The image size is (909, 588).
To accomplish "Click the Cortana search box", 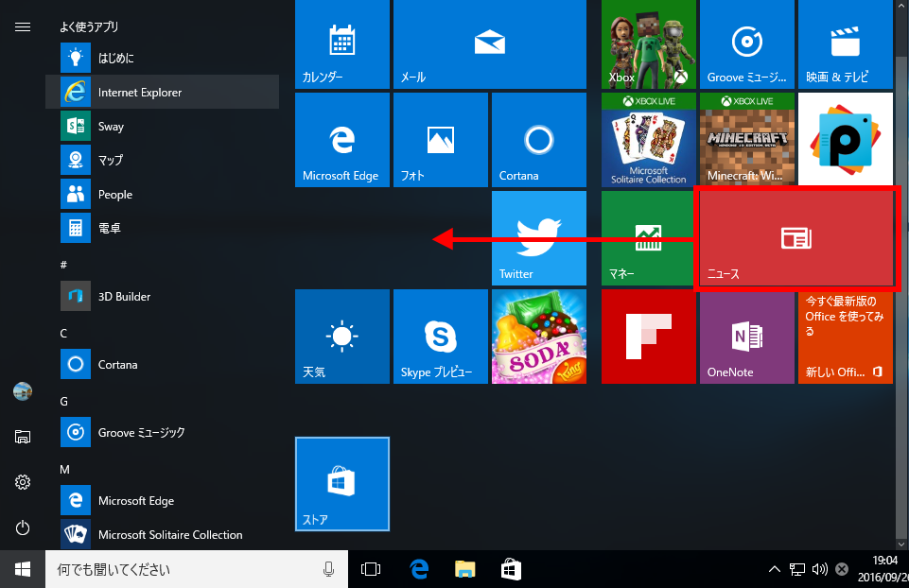I will 197,569.
